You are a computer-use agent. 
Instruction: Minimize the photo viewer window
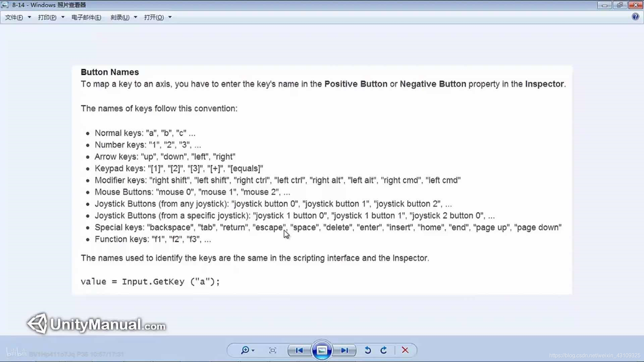[604, 5]
